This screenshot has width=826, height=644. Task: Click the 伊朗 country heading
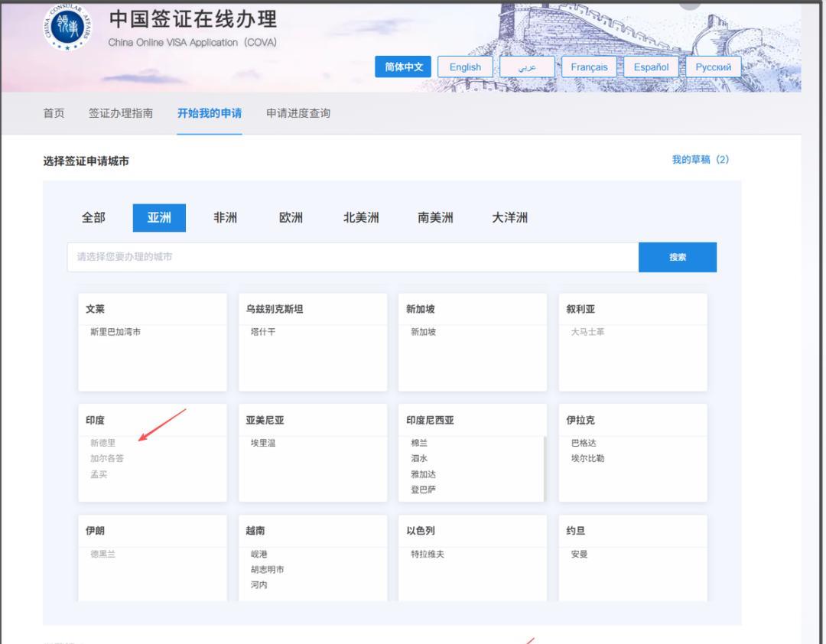[x=95, y=532]
